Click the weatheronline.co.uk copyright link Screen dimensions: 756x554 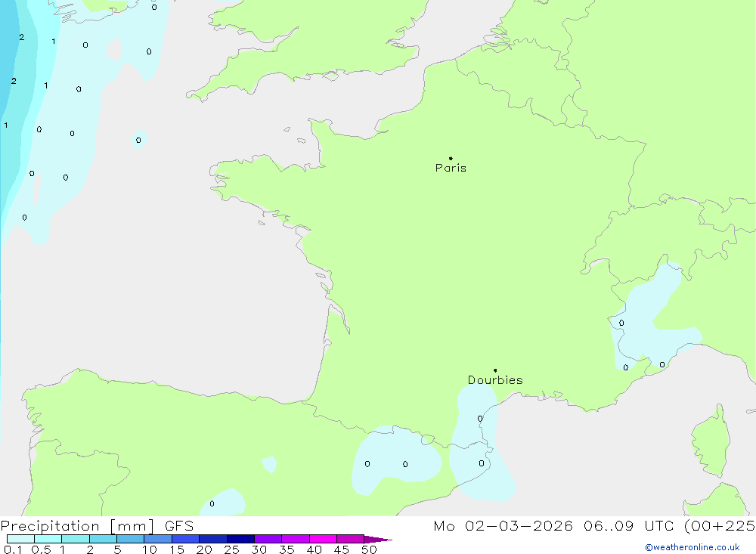pos(692,547)
